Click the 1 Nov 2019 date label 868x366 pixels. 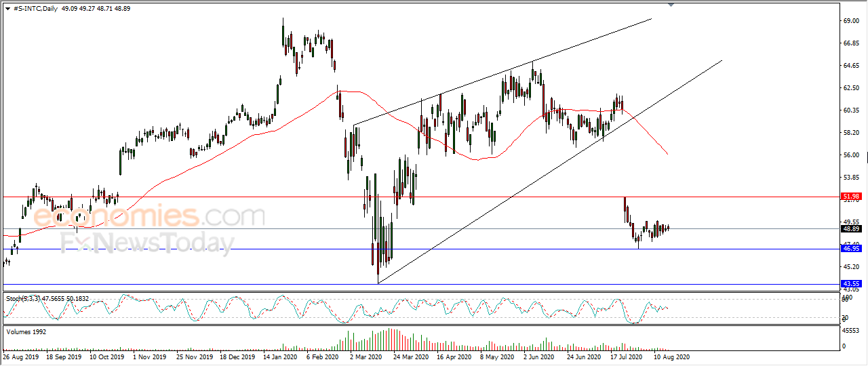[x=150, y=357]
